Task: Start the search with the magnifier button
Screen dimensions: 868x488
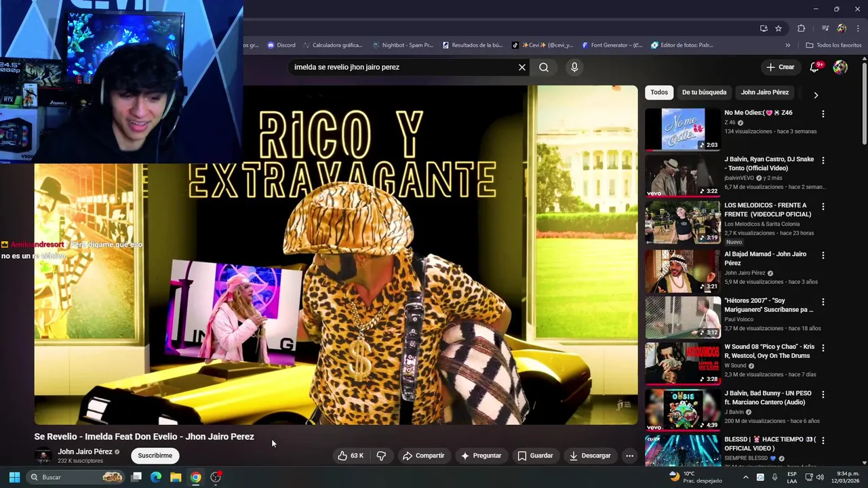Action: tap(544, 67)
